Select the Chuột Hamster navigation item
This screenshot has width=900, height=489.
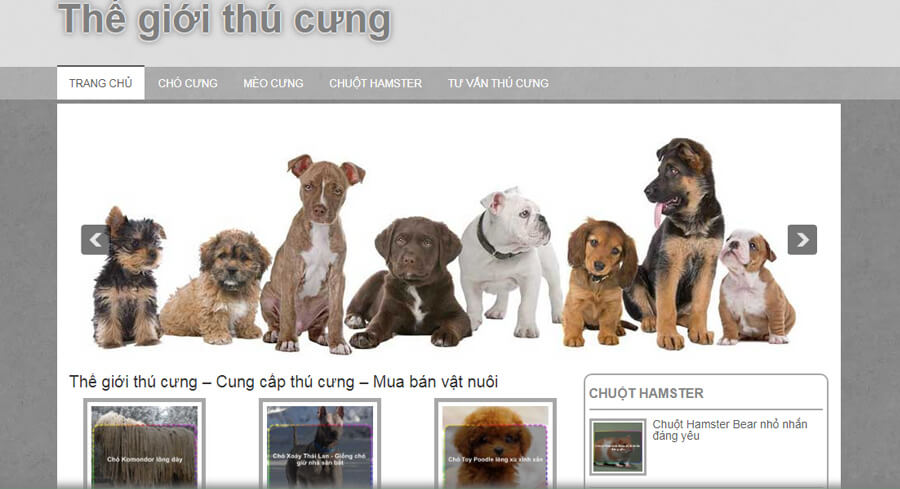point(375,83)
